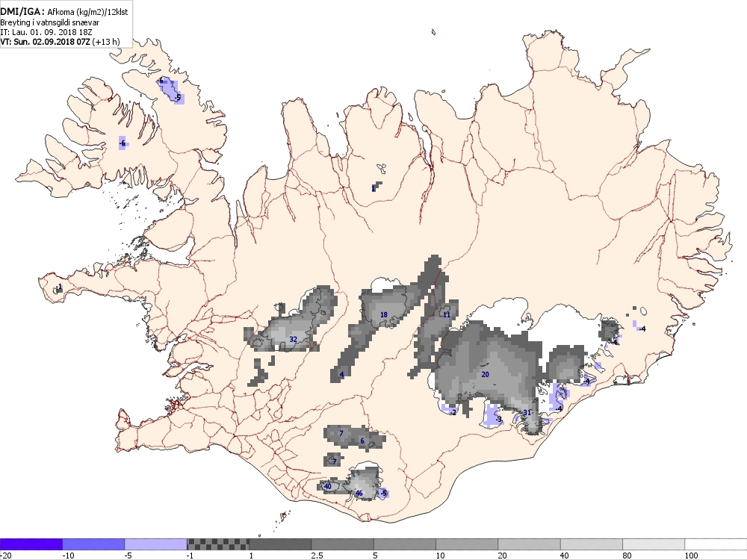The width and height of the screenshot is (747, 560).
Task: Click the map value "40" on Eyjafjallajökull
Action: 327,486
